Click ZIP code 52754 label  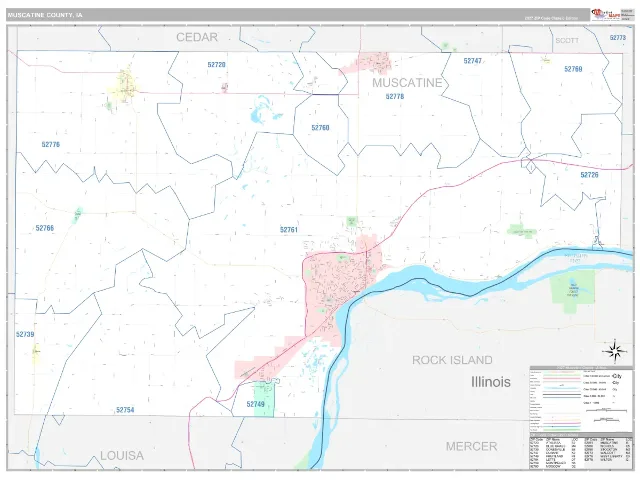125,410
